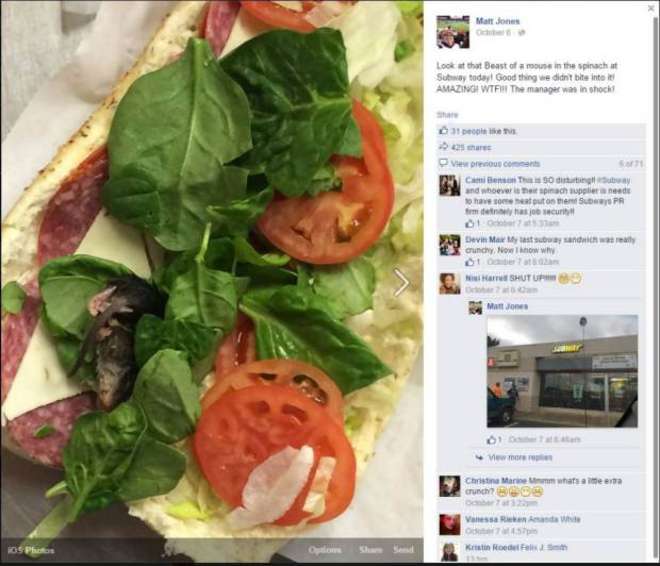This screenshot has width=660, height=566.
Task: Click the next photo arrow
Action: tap(401, 283)
